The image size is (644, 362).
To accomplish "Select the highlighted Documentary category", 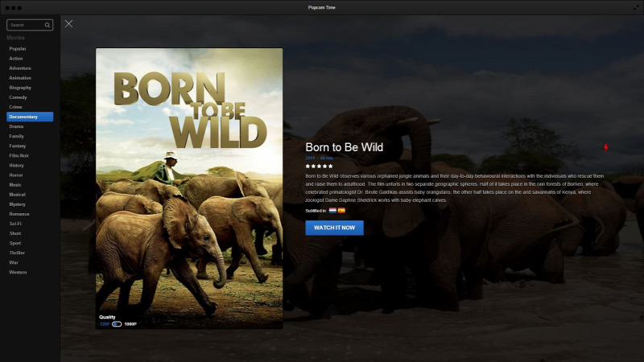I will (30, 117).
